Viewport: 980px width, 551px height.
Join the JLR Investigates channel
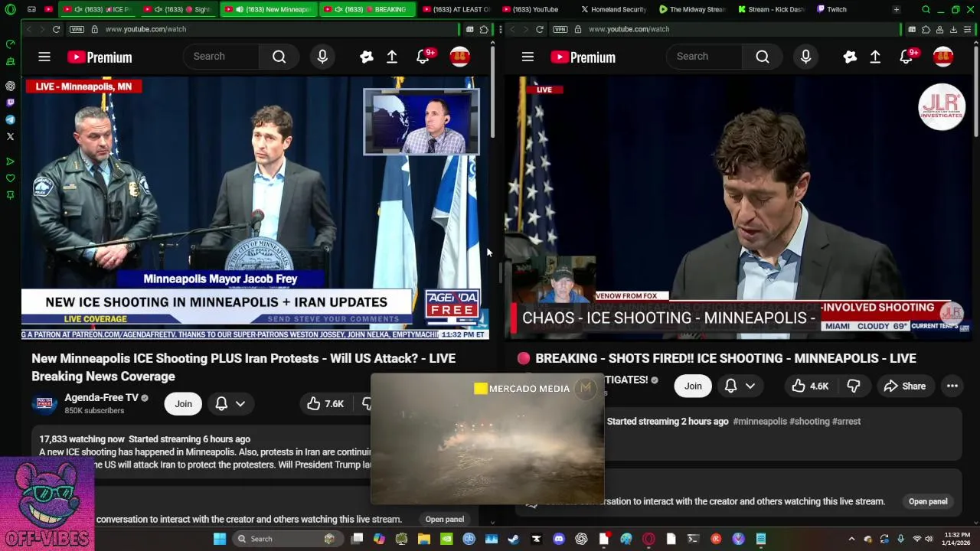click(x=693, y=386)
